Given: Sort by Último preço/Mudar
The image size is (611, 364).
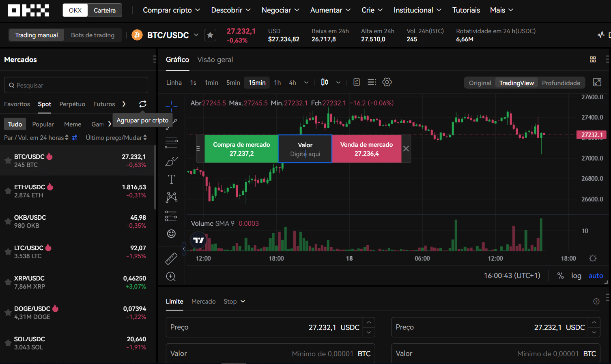Looking at the screenshot, I should [116, 138].
